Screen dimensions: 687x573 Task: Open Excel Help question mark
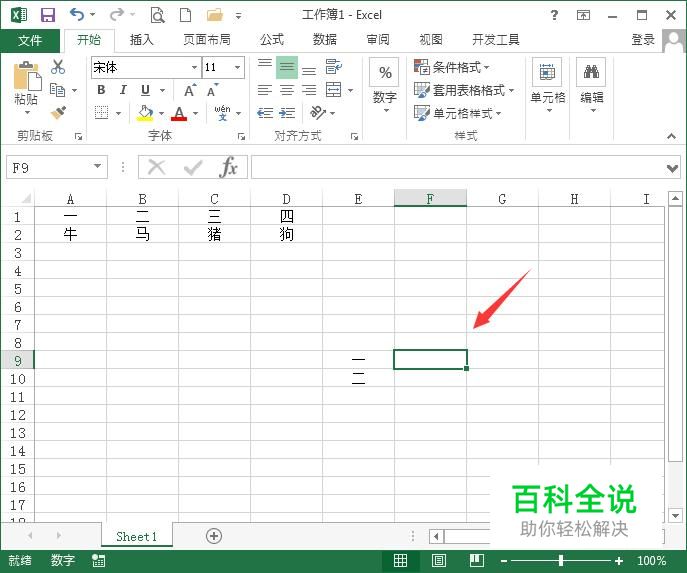554,15
